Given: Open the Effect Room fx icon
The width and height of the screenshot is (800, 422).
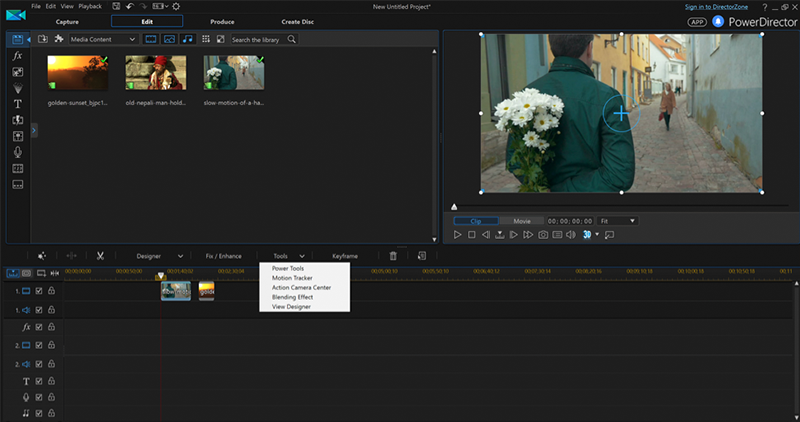Looking at the screenshot, I should pos(18,56).
